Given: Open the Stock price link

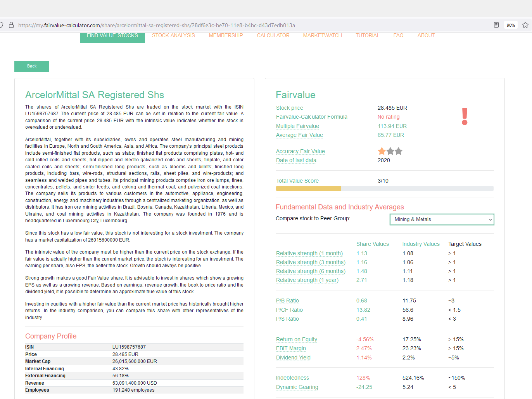Looking at the screenshot, I should (290, 108).
